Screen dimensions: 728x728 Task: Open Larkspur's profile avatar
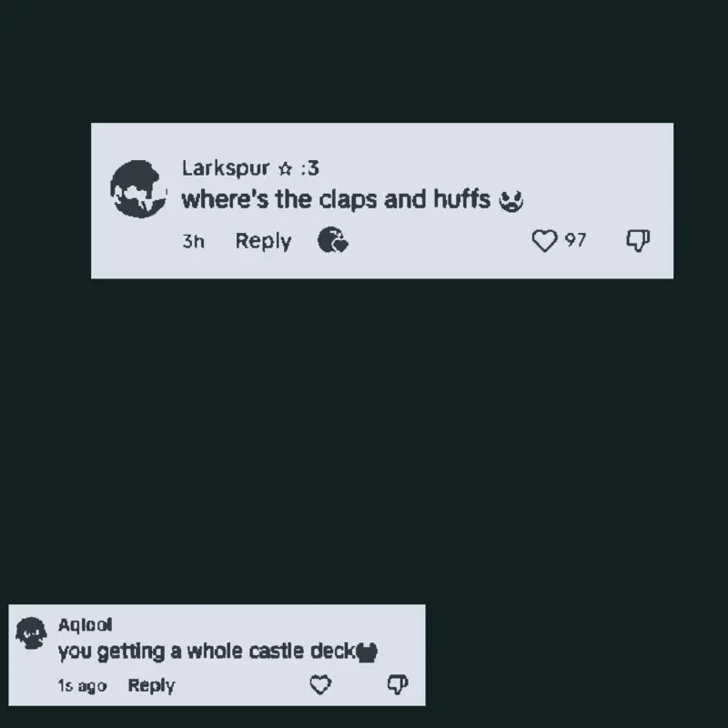coord(138,189)
